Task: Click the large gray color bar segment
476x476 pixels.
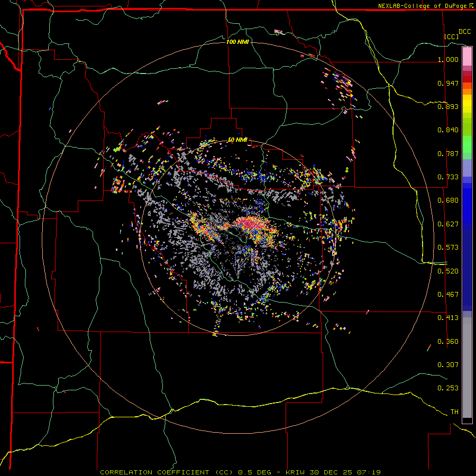Action: (467, 368)
